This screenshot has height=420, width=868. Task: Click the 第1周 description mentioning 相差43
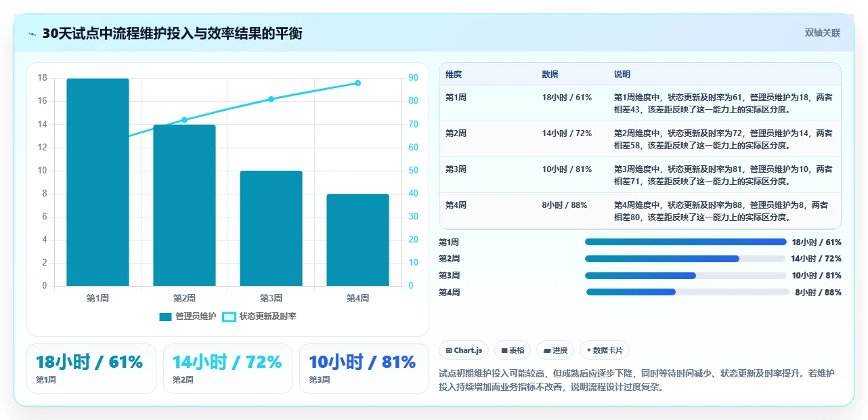coord(723,103)
